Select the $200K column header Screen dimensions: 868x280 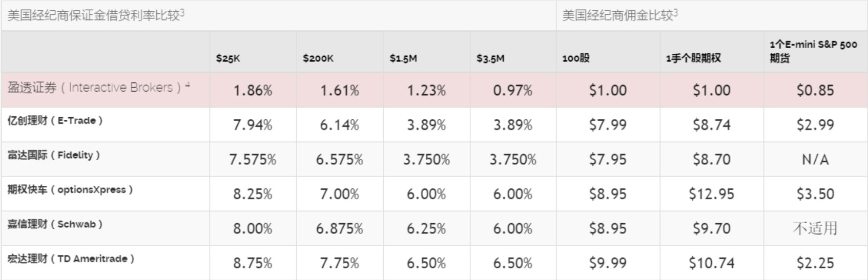318,58
